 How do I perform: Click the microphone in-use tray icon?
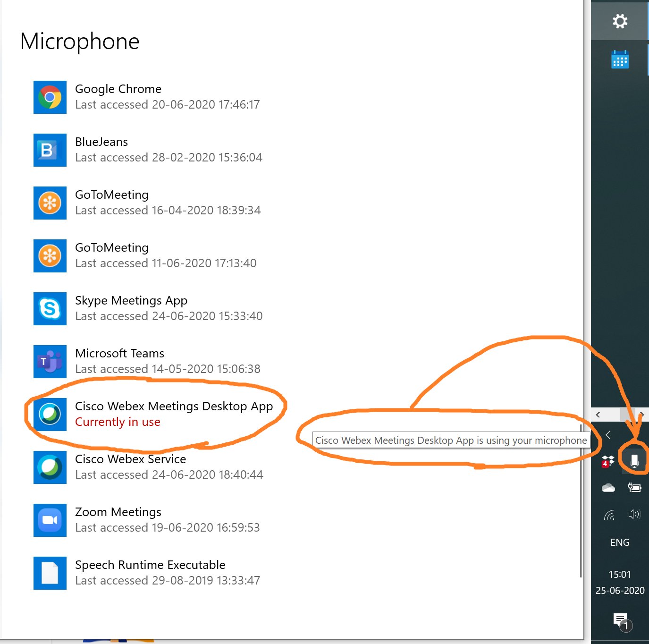(x=634, y=461)
